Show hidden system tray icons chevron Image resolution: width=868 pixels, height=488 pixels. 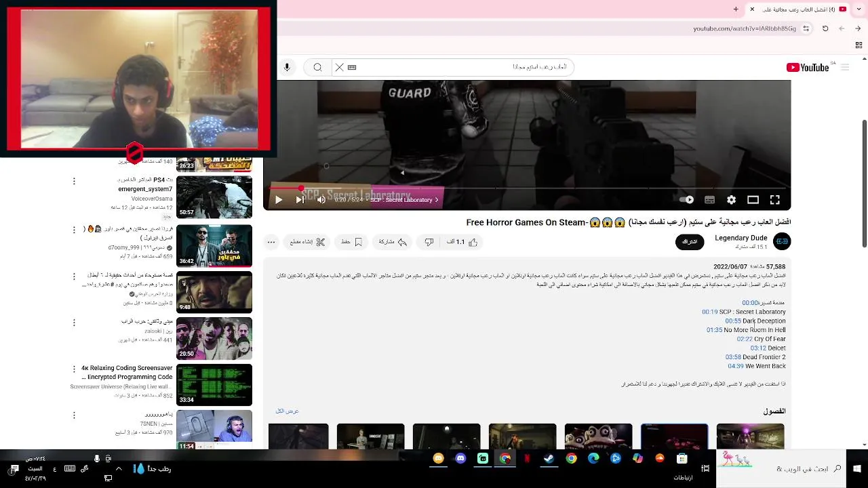(x=119, y=468)
